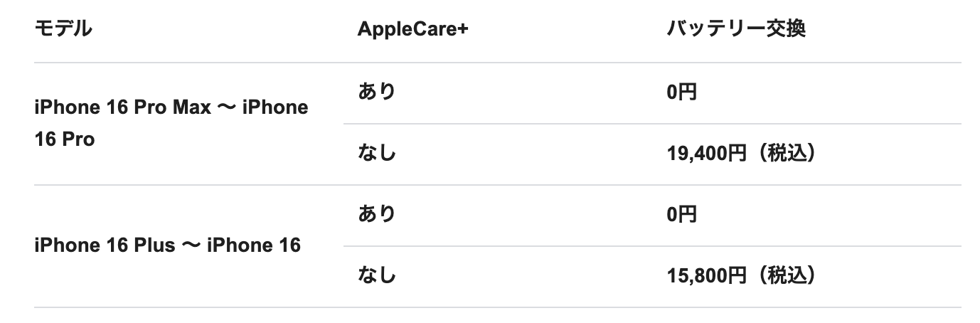Select あり in the iPhone 16 Plus row

(x=376, y=214)
